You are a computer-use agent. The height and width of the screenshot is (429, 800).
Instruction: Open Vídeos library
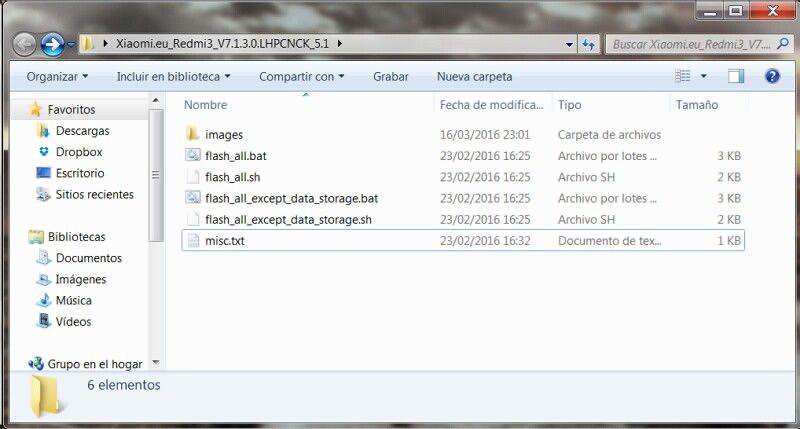coord(73,322)
